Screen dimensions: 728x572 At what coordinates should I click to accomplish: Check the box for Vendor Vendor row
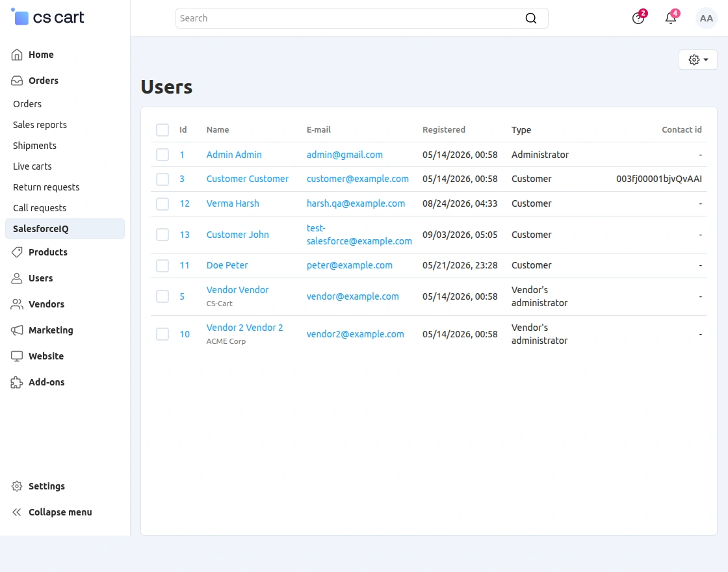pyautogui.click(x=162, y=296)
